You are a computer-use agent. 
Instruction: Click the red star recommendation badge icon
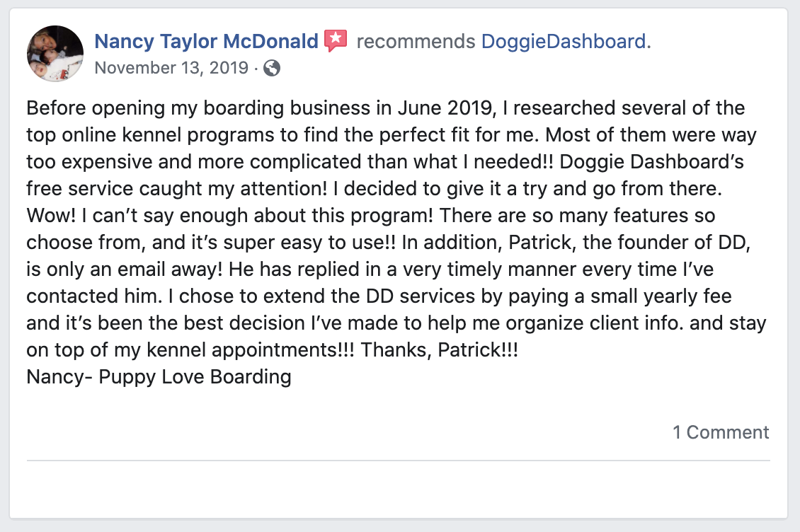click(x=336, y=41)
